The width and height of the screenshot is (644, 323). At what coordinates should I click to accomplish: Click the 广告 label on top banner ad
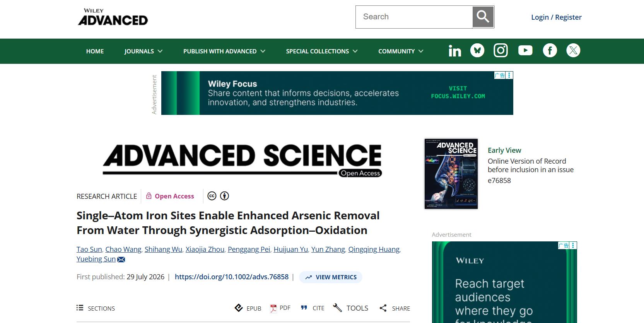(x=500, y=75)
